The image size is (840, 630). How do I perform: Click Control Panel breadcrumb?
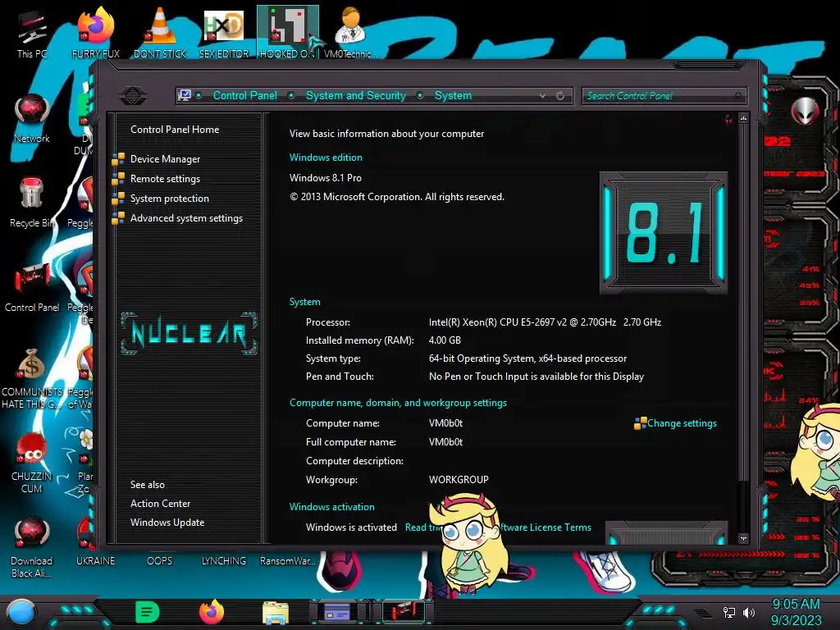(x=244, y=95)
